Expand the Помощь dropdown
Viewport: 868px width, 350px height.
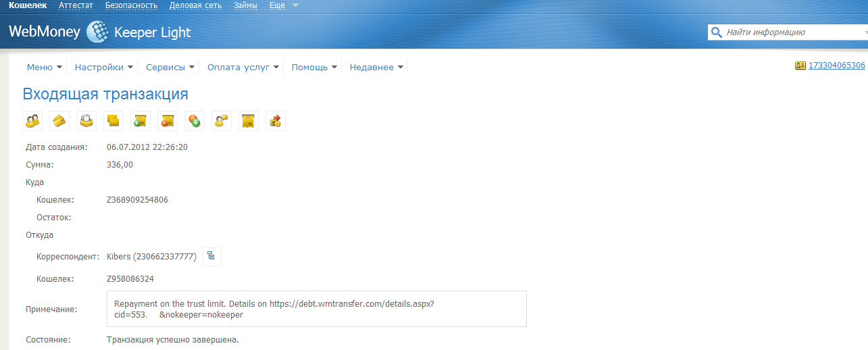pos(314,67)
